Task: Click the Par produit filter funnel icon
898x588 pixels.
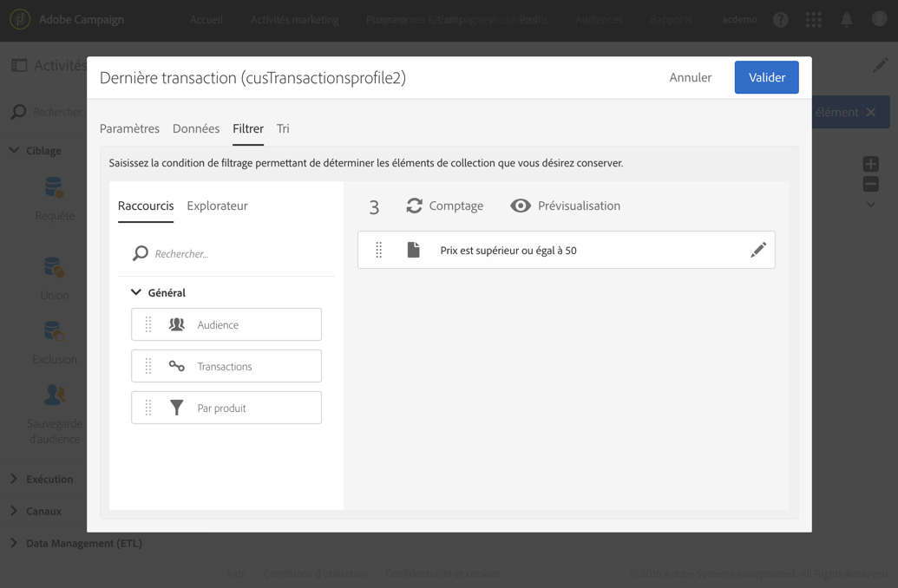Action: 177,408
